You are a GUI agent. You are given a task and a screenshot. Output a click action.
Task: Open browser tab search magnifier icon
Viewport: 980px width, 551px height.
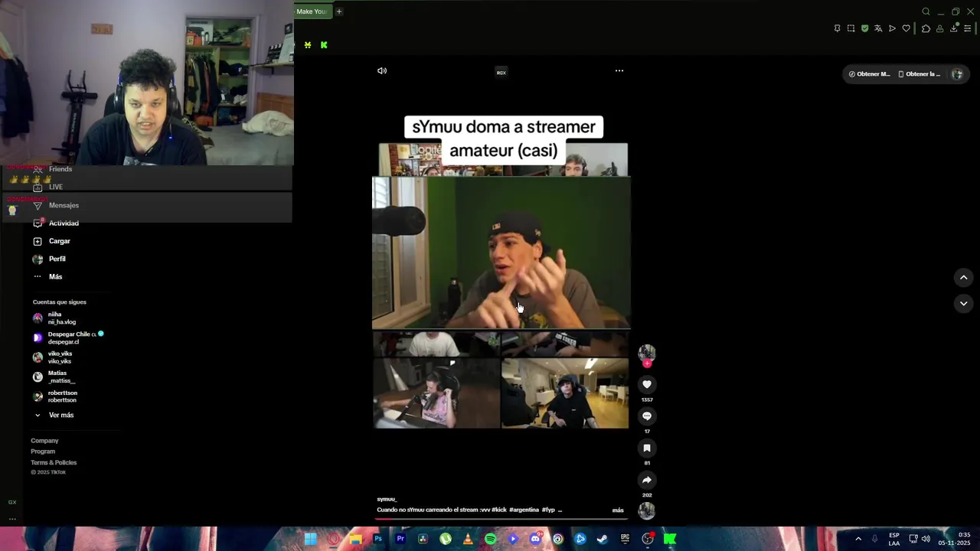point(926,11)
